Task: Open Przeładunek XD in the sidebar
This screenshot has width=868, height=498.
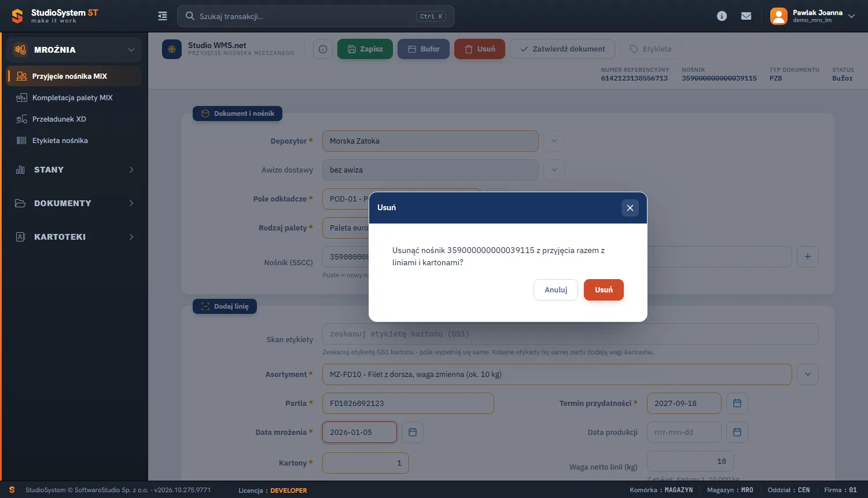Action: tap(73, 119)
